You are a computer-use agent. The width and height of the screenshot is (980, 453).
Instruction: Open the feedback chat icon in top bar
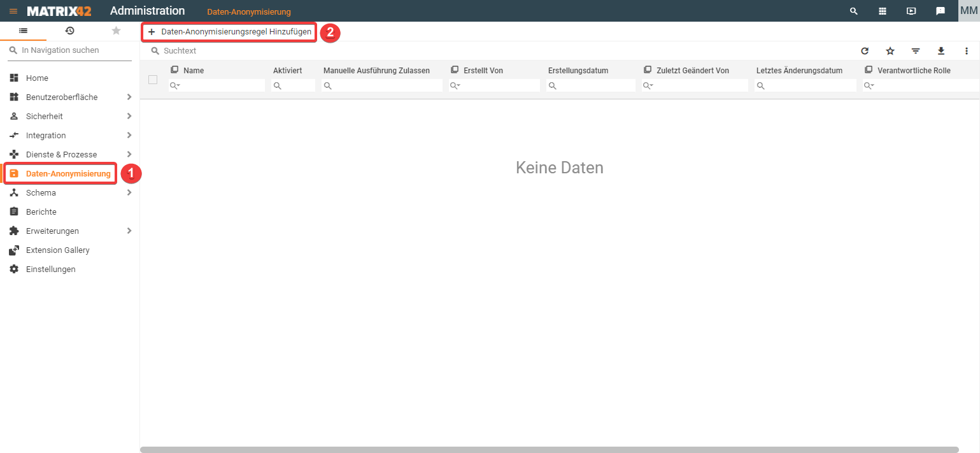click(x=940, y=11)
